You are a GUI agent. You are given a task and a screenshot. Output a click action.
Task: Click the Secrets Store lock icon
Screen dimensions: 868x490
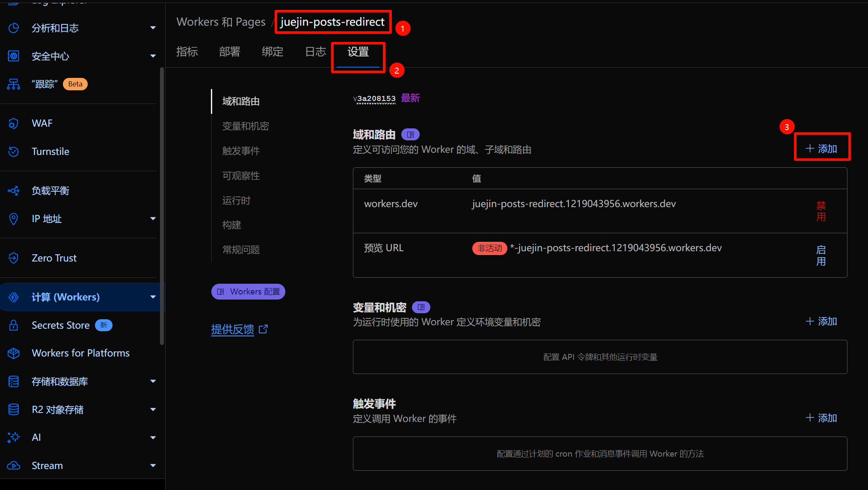(x=14, y=325)
